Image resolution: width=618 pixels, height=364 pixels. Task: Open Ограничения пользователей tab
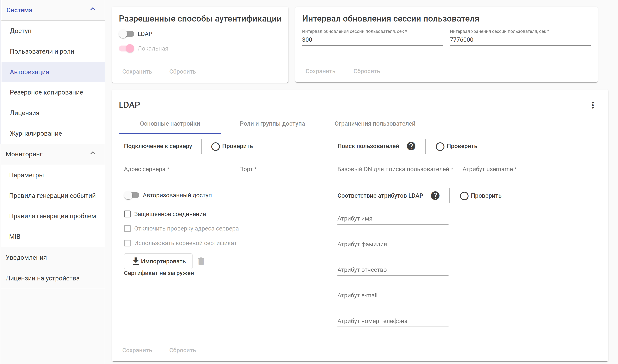375,124
